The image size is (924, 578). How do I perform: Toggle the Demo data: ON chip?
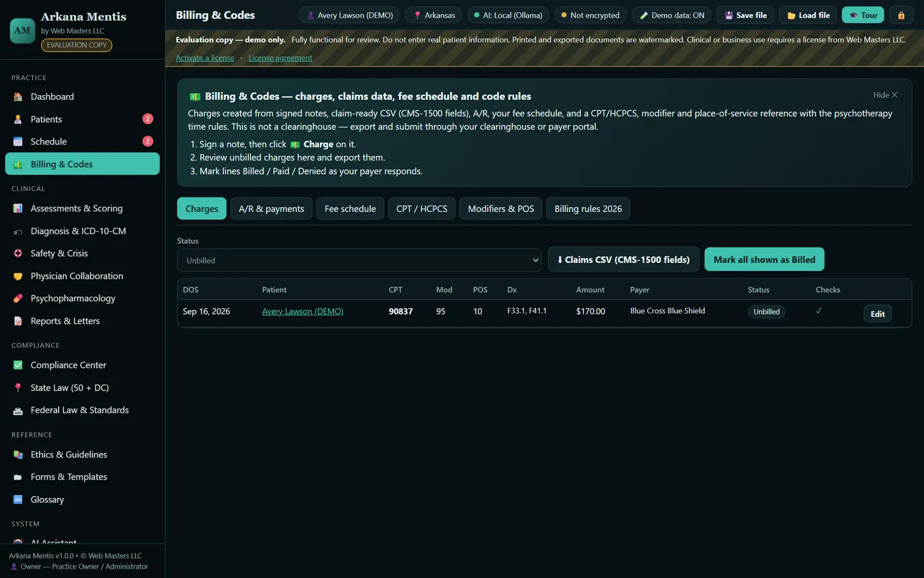pos(671,15)
